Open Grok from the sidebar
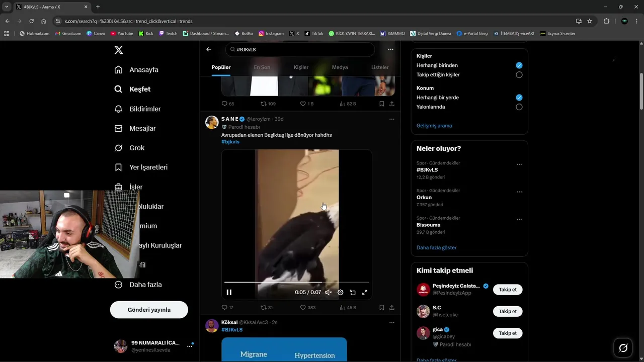This screenshot has height=362, width=644. [129, 148]
